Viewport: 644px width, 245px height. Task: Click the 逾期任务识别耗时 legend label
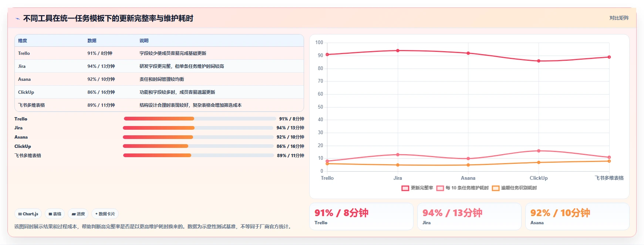519,188
